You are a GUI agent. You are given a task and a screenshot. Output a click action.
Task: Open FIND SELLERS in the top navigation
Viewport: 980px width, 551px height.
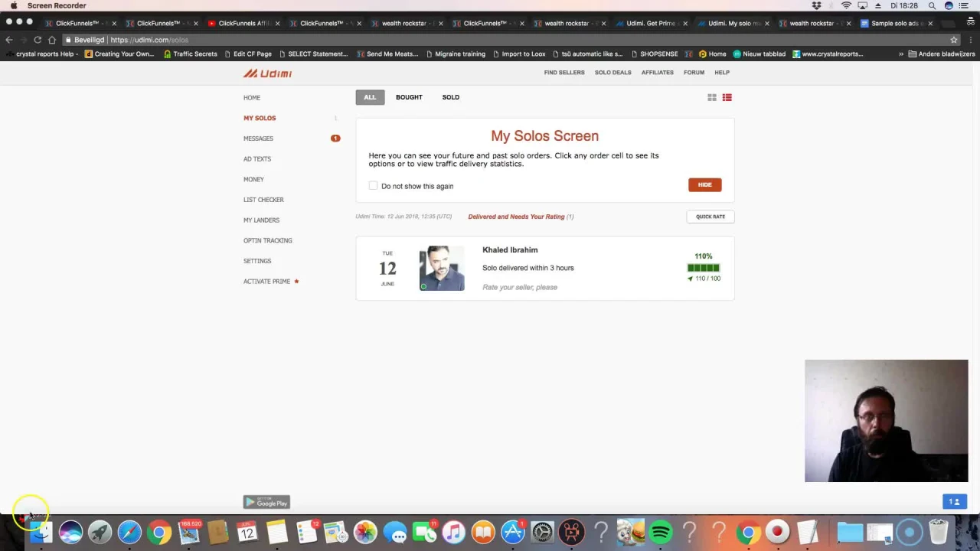pos(564,73)
